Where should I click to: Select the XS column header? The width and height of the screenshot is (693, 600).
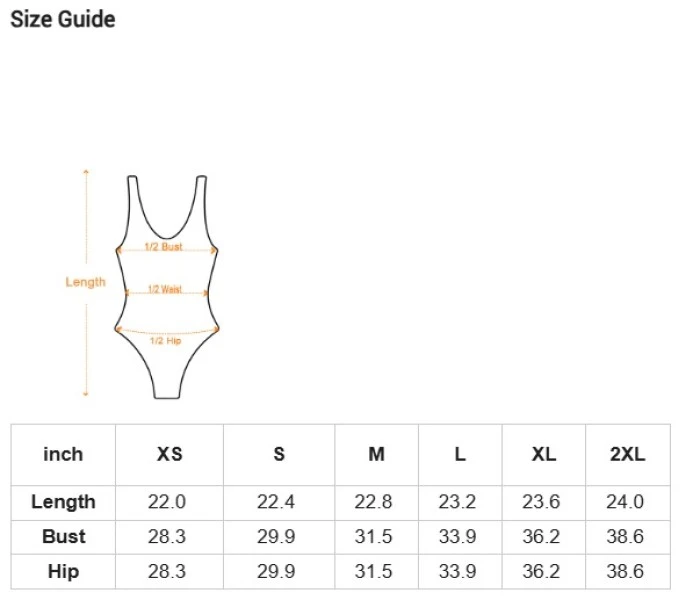(x=170, y=454)
